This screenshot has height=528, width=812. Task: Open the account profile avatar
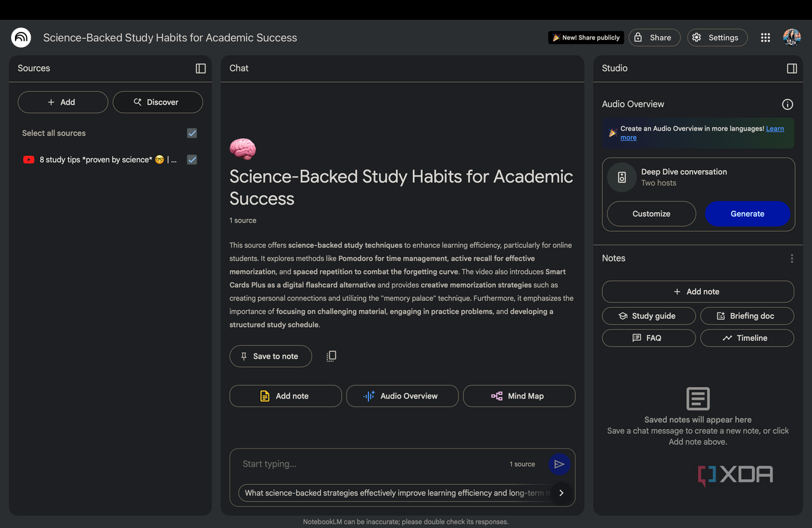[x=792, y=38]
